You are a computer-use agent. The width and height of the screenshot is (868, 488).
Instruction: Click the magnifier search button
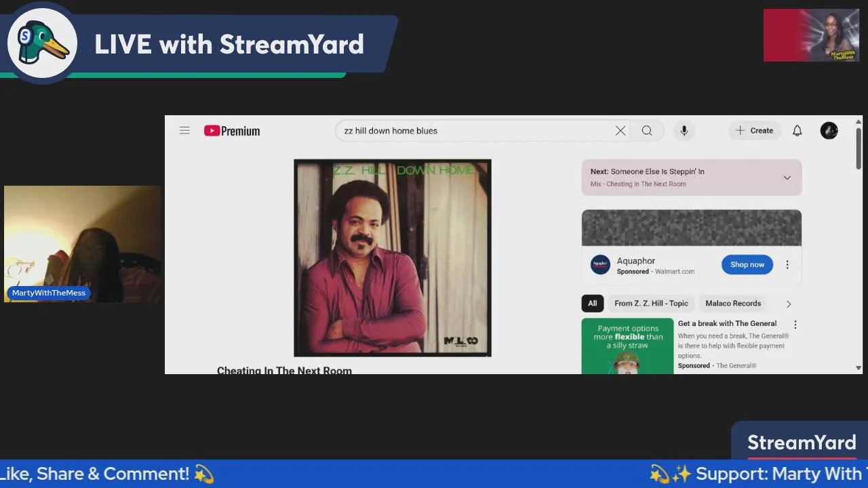click(x=647, y=131)
